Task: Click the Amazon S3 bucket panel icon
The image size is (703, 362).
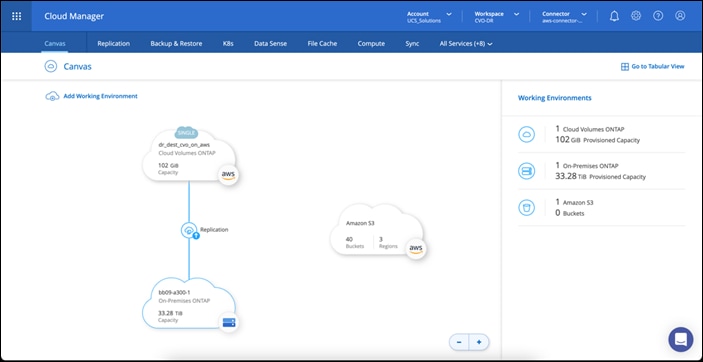Action: pos(526,208)
